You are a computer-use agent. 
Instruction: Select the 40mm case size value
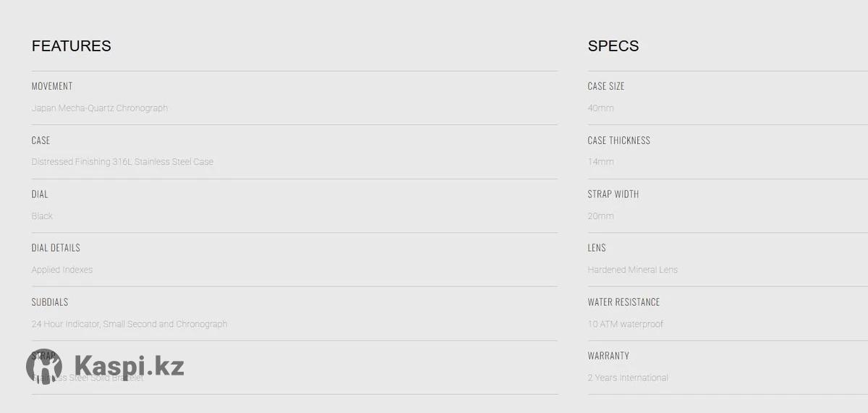[x=601, y=108]
